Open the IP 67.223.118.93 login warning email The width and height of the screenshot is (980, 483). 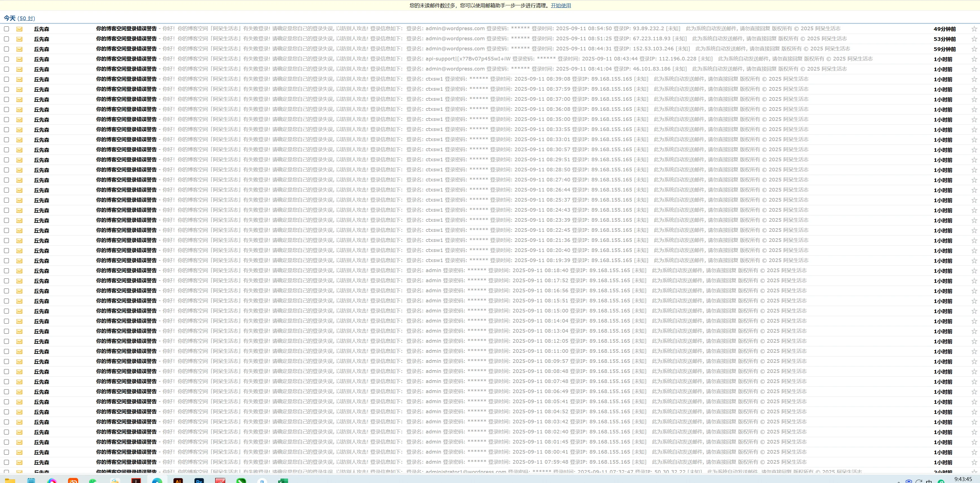126,39
